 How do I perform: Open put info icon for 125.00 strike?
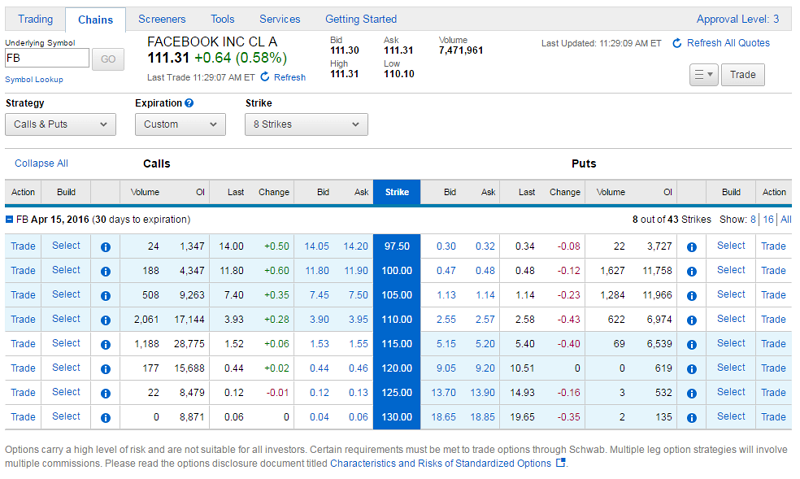tap(692, 393)
